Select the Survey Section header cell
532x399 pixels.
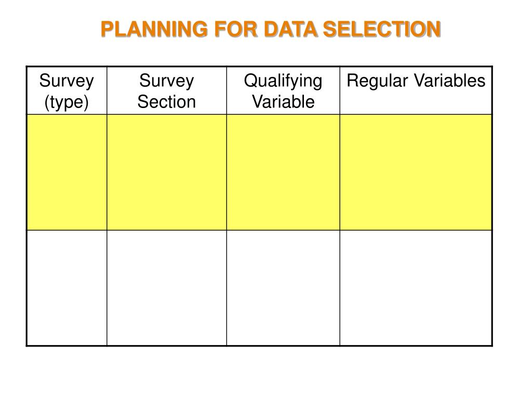coord(167,90)
